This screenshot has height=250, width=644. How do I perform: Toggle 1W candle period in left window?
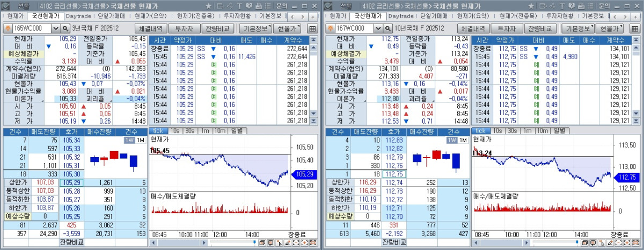click(129, 140)
